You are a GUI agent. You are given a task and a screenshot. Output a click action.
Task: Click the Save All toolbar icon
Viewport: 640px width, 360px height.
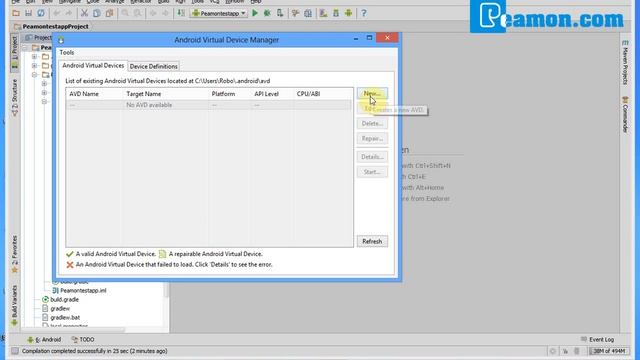click(28, 13)
